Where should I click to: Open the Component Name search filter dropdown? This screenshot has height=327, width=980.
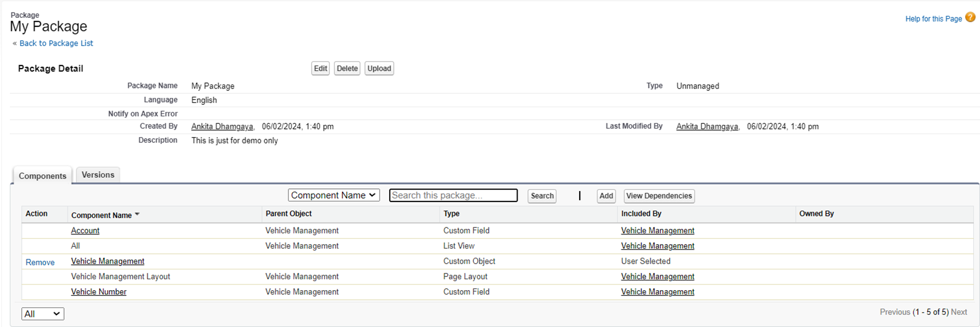[333, 196]
